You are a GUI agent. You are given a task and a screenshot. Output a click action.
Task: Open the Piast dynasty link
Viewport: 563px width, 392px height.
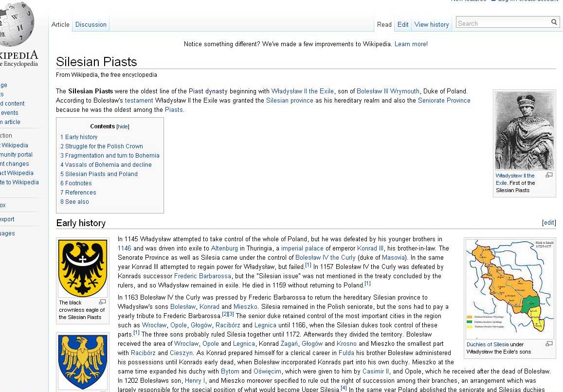pyautogui.click(x=208, y=91)
